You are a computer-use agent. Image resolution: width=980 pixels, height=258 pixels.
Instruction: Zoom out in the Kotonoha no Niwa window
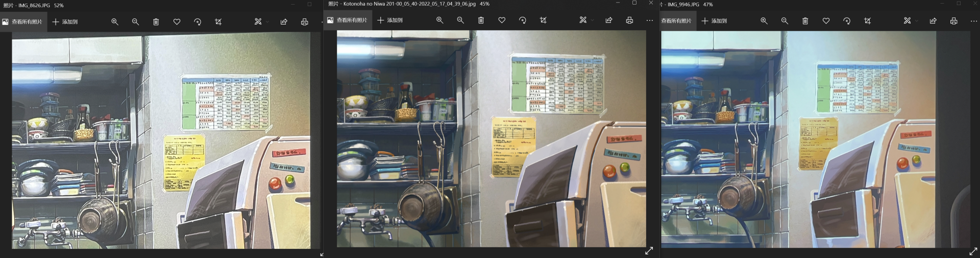460,20
